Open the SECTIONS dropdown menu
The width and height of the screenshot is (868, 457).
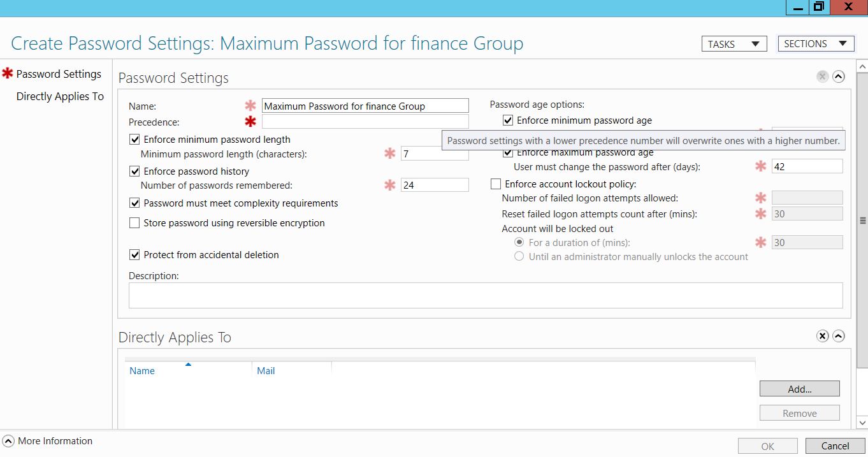pos(816,44)
